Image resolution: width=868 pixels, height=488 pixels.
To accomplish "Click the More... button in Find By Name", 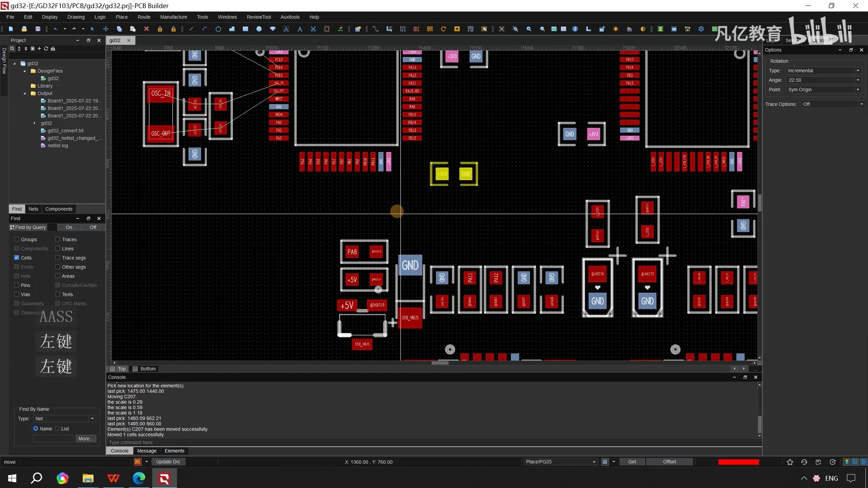I will pos(85,438).
